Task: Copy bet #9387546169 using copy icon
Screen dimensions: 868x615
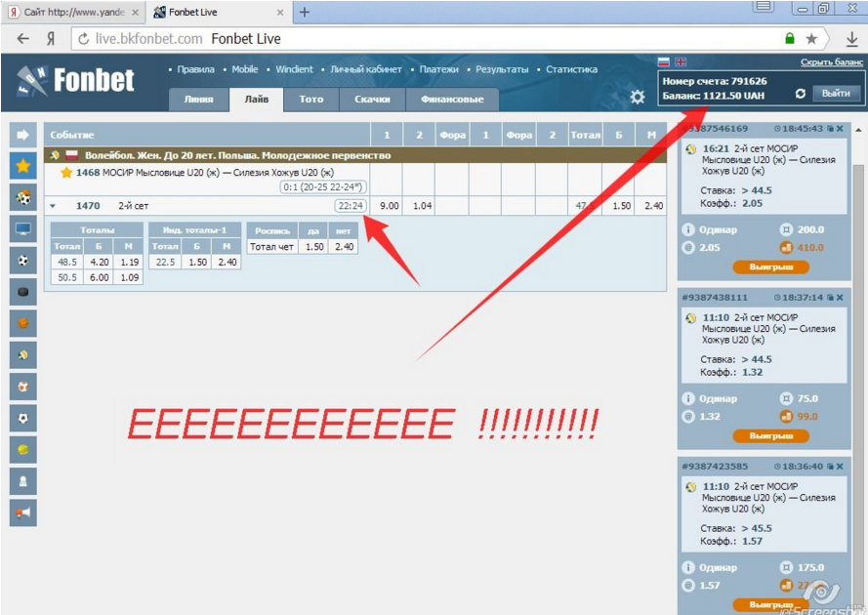Action: tap(830, 129)
